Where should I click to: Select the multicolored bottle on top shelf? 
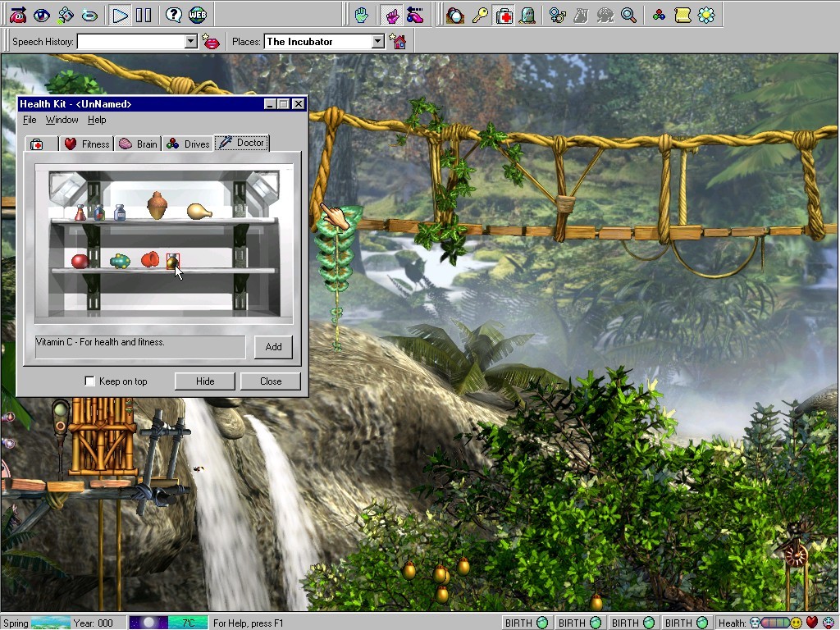tap(99, 212)
